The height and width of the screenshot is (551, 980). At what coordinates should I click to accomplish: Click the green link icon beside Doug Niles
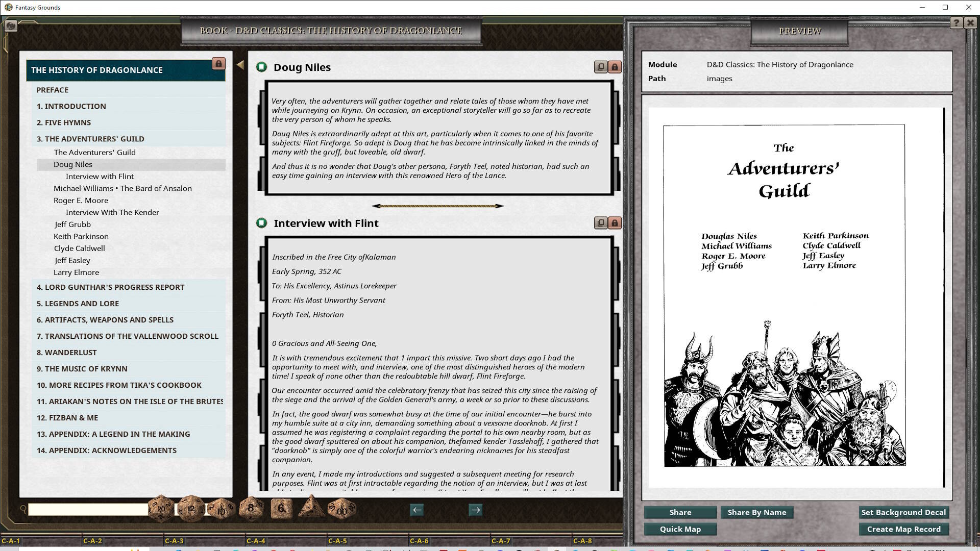tap(261, 67)
